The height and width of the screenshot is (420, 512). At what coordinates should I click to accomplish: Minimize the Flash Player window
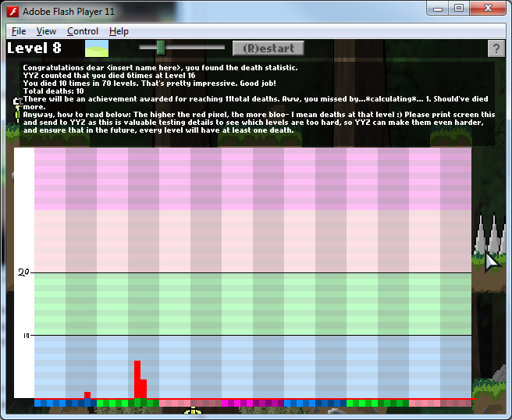(x=440, y=8)
